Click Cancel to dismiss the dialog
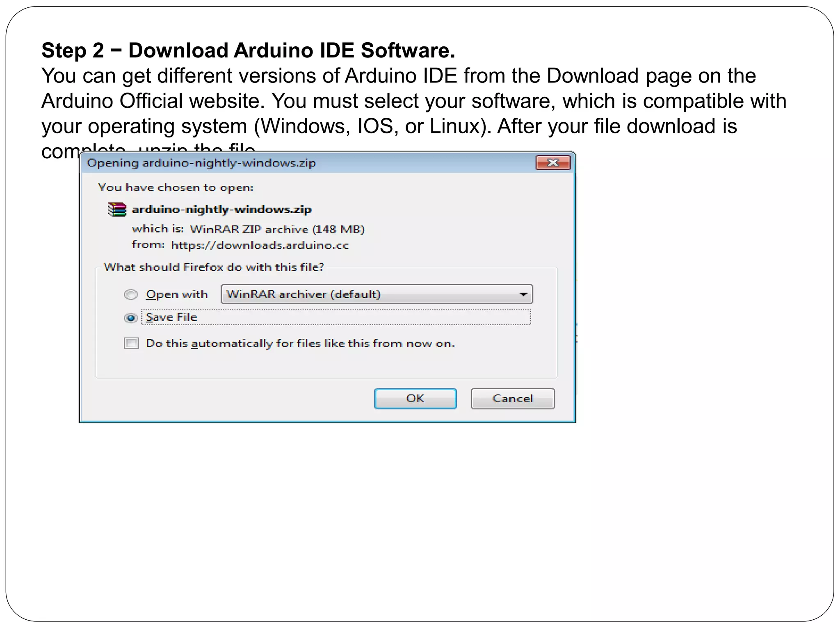Image resolution: width=840 pixels, height=630 pixels. click(513, 399)
